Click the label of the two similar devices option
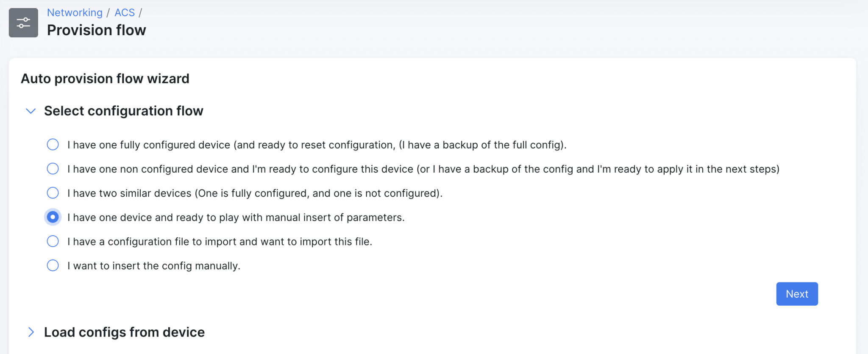Image resolution: width=868 pixels, height=354 pixels. [255, 193]
